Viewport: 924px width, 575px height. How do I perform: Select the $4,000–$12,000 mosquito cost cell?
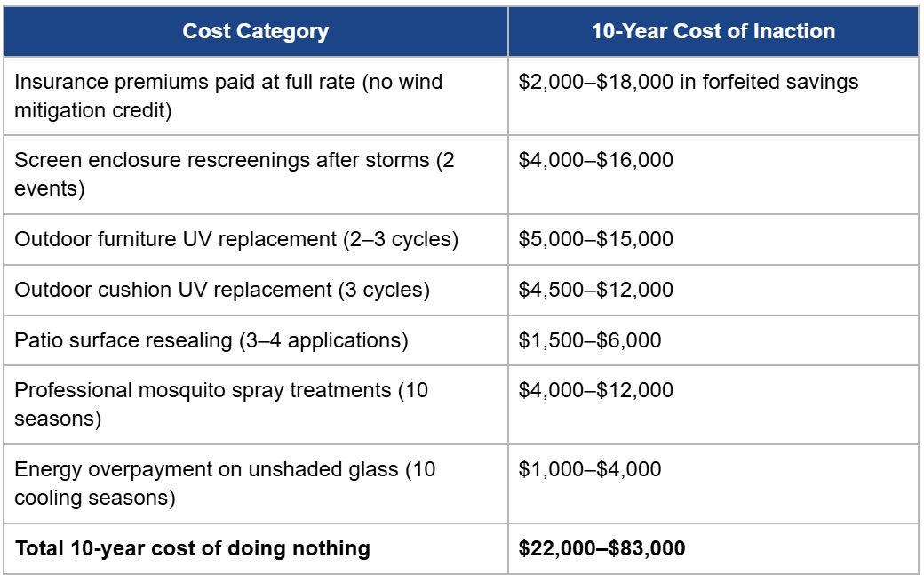(x=713, y=404)
